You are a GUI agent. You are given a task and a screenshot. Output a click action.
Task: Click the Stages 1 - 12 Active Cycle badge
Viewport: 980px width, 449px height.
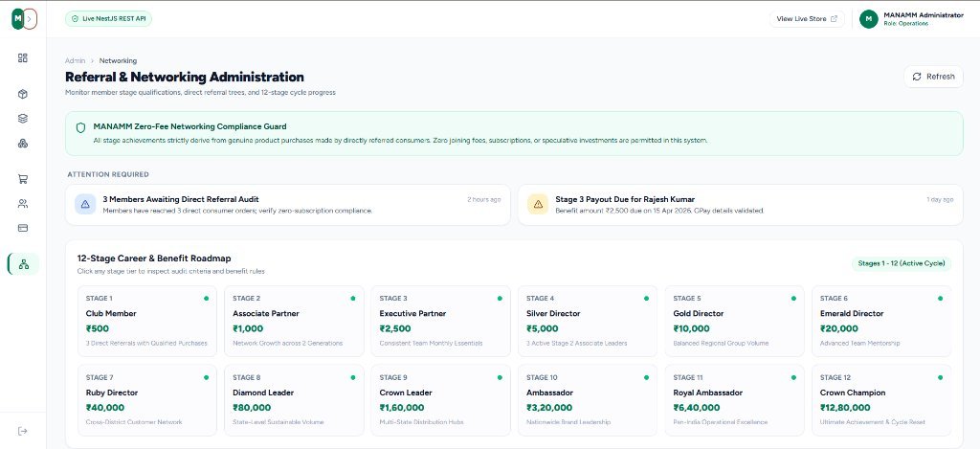click(902, 263)
